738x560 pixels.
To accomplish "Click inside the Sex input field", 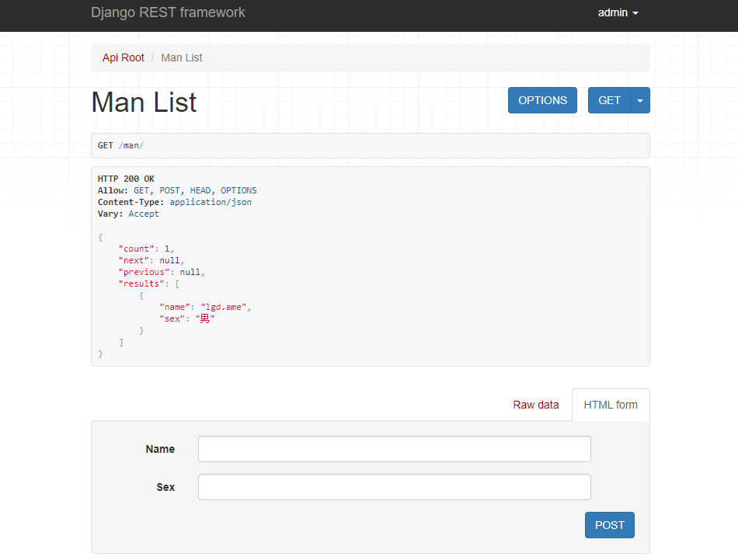I will (394, 487).
